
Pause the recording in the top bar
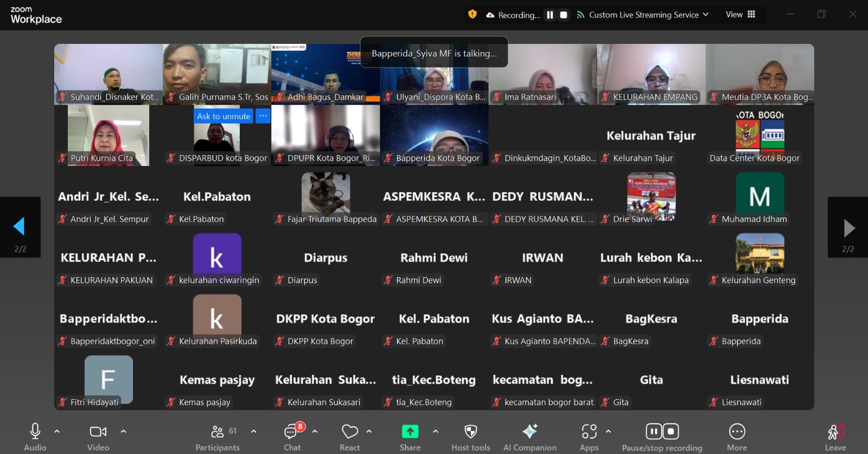click(550, 15)
